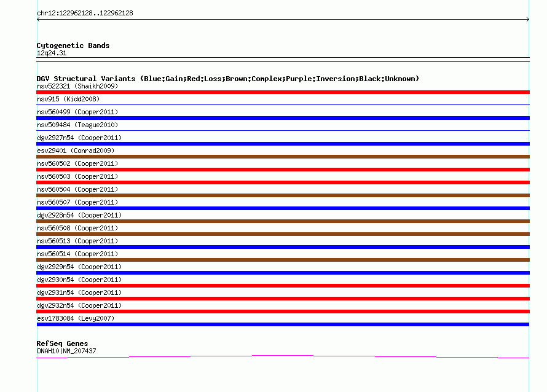Click the blue bar under nsv560507

tap(283, 208)
